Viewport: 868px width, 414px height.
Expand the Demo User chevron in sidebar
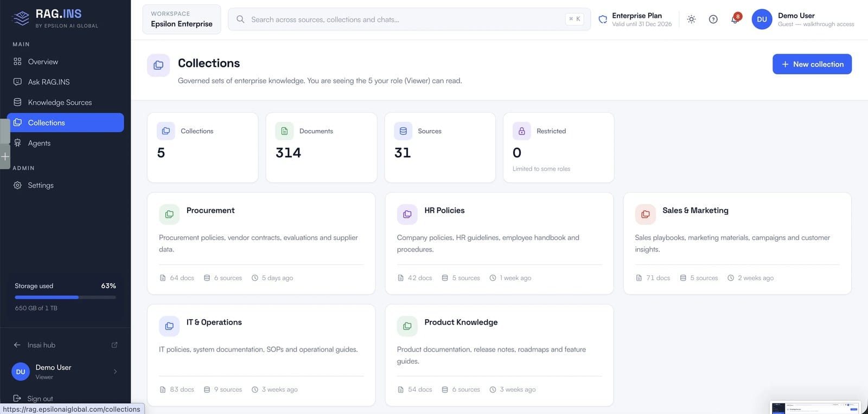pos(115,371)
